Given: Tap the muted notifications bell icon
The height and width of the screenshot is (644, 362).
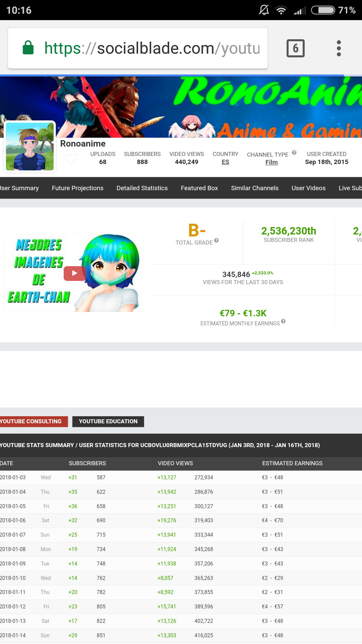Looking at the screenshot, I should [x=264, y=10].
